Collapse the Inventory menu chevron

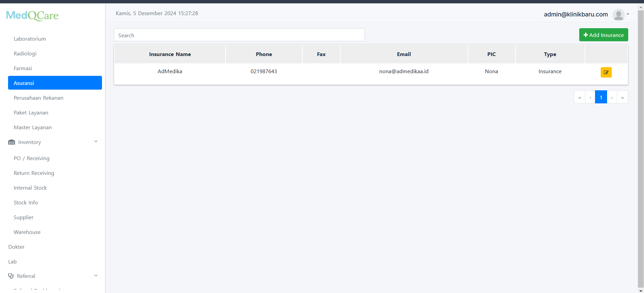96,142
